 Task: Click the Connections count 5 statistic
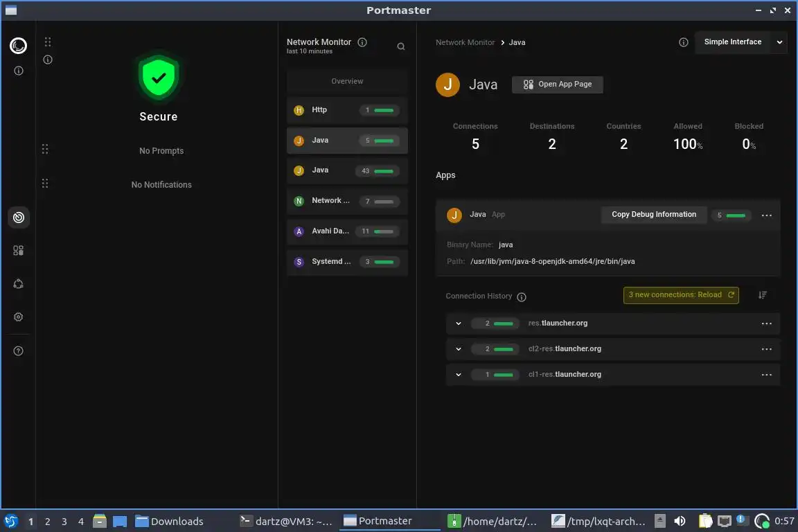(475, 136)
